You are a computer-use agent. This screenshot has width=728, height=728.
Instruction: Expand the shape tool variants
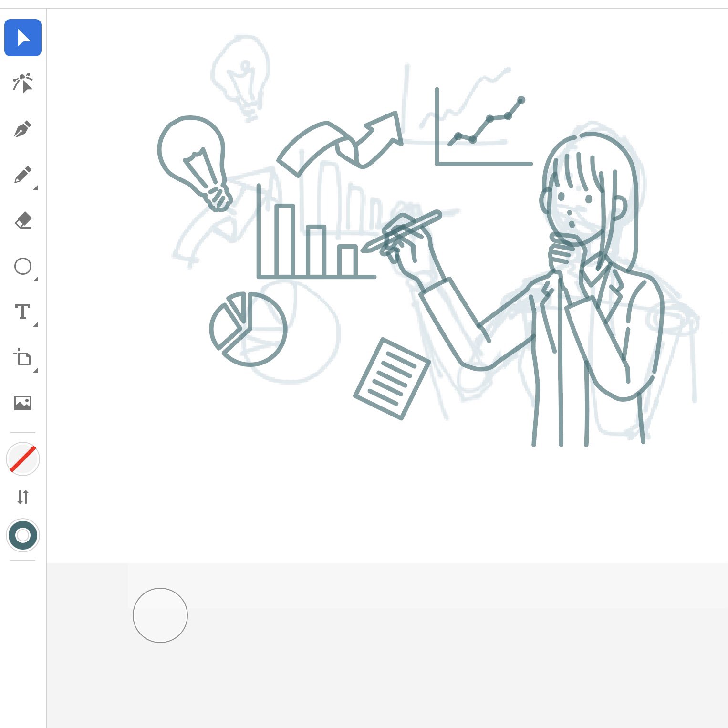coord(35,279)
